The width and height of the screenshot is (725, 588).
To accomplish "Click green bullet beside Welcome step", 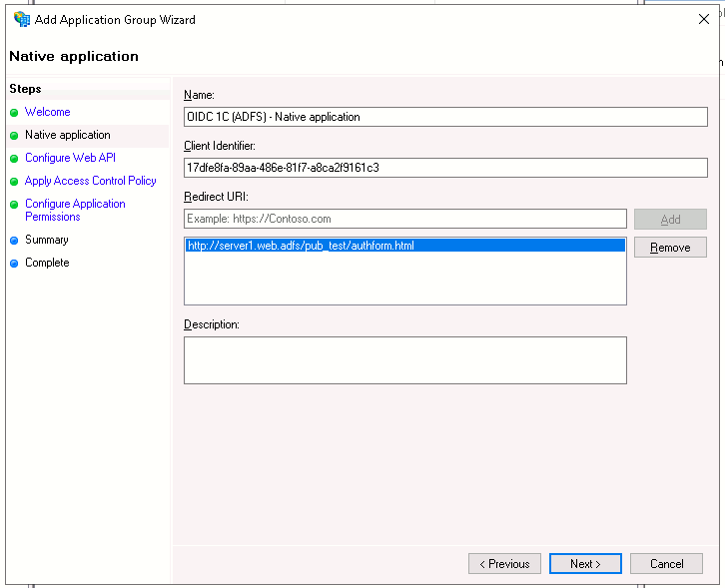I will point(14,113).
